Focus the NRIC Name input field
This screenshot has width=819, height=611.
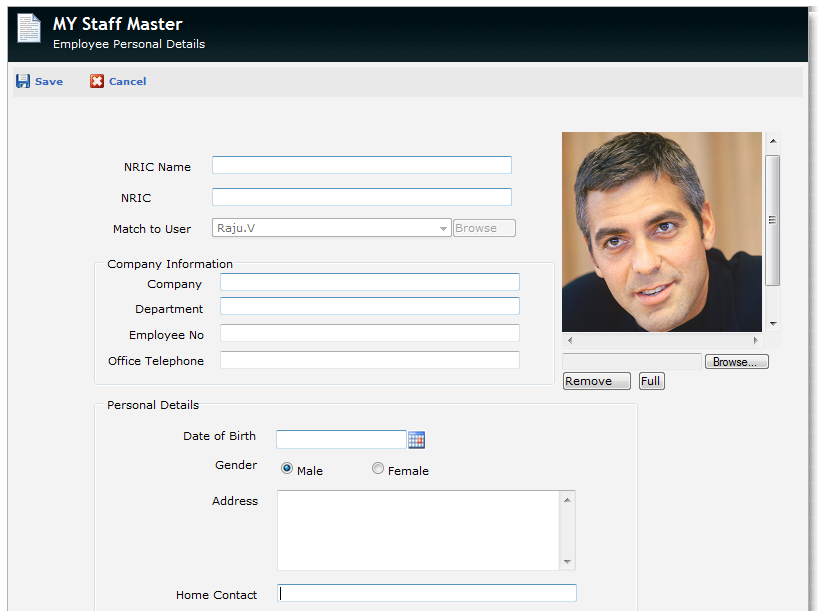pos(361,165)
